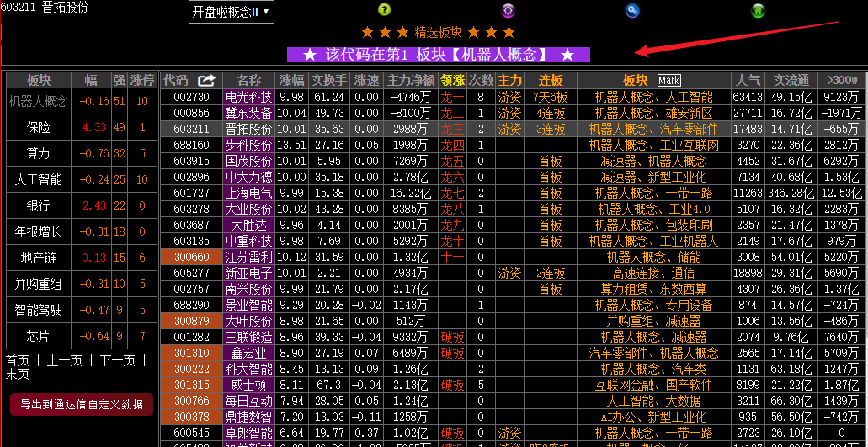Click stock name 大胜达
868x447 pixels.
coord(249,226)
